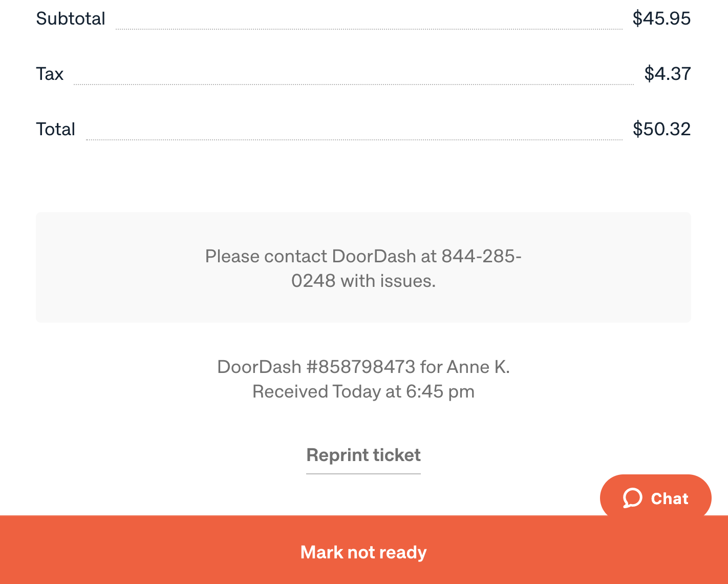
Task: Click the Subtotal value $45.95
Action: [662, 18]
